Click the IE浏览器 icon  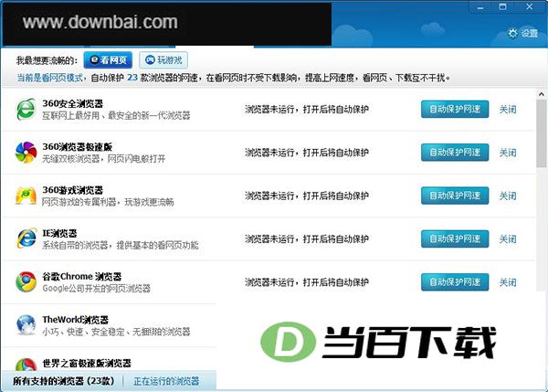click(26, 238)
